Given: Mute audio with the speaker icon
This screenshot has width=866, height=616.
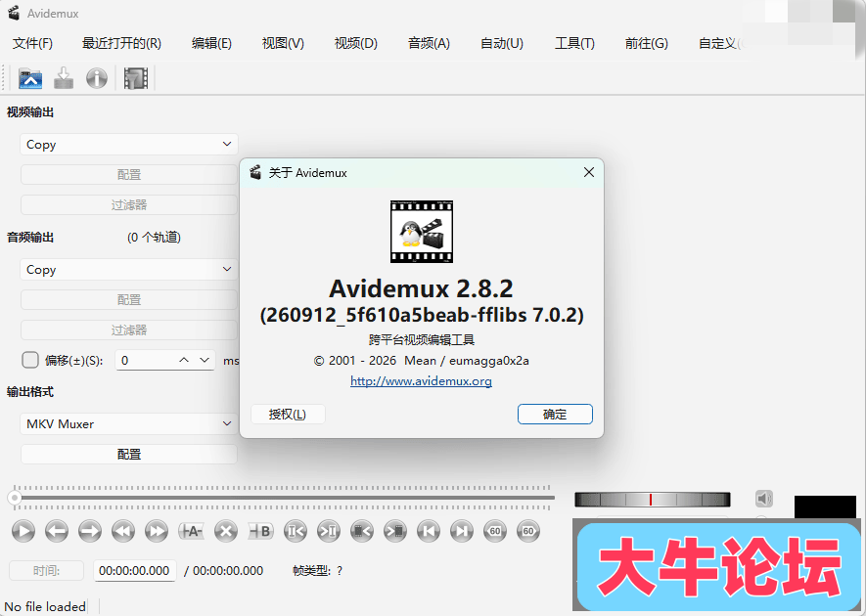Looking at the screenshot, I should pyautogui.click(x=764, y=499).
